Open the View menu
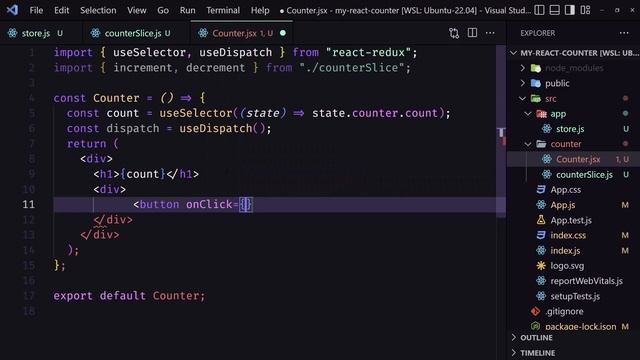Image resolution: width=640 pixels, height=360 pixels. pos(136,10)
